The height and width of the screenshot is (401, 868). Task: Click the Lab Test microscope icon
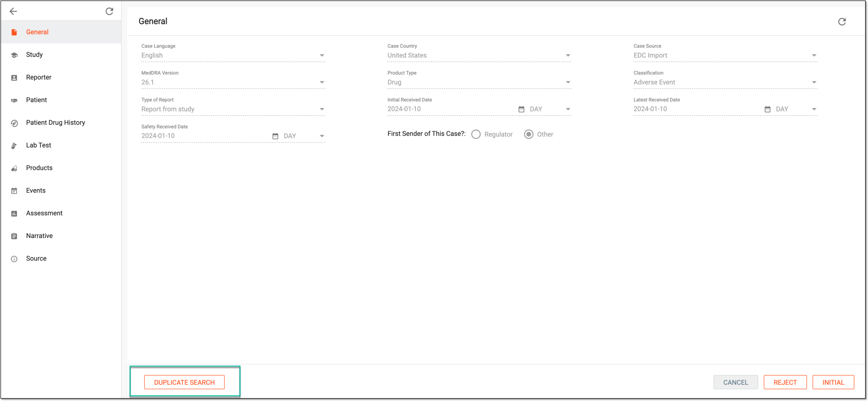coord(14,146)
